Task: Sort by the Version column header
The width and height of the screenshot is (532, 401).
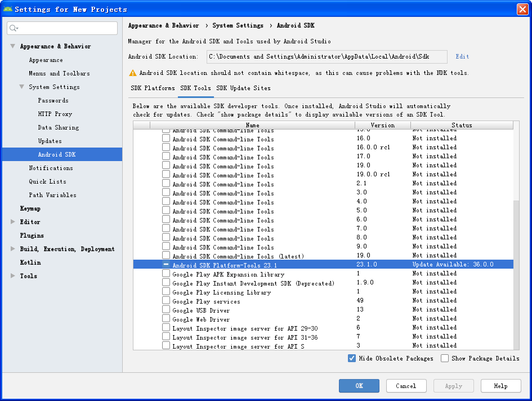Action: click(383, 125)
